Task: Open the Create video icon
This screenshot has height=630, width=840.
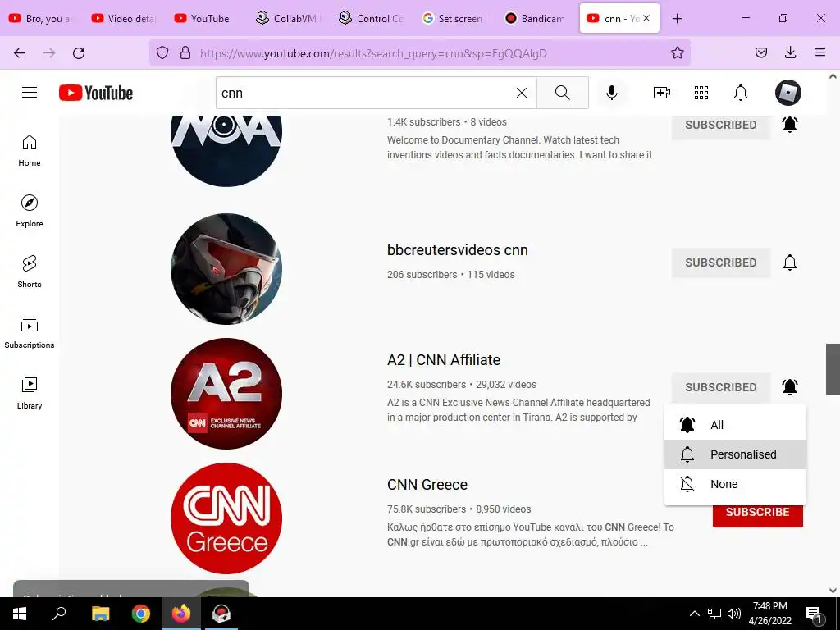Action: coord(662,93)
